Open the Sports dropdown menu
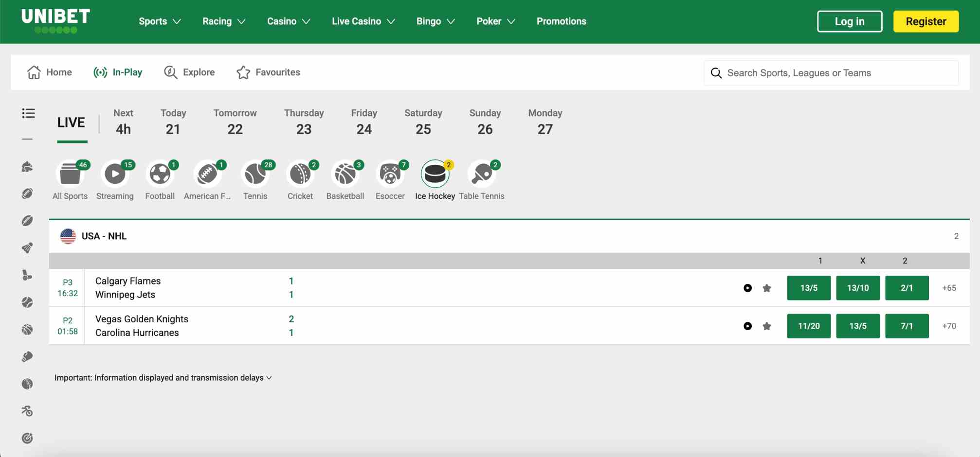Viewport: 980px width, 457px height. (x=159, y=21)
